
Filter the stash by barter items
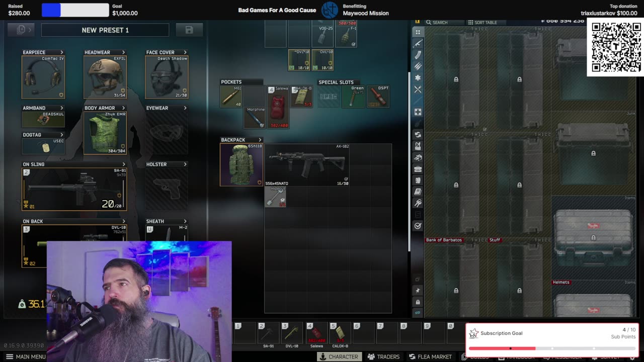(x=418, y=135)
